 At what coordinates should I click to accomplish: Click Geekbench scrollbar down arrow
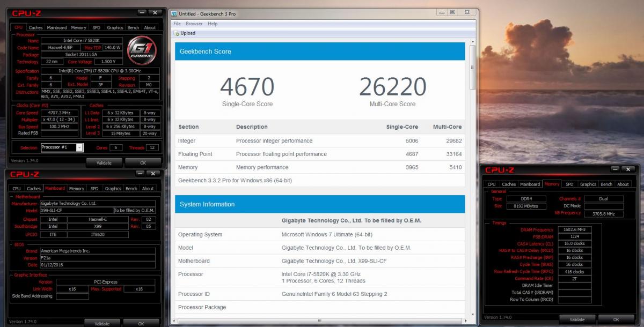tap(472, 315)
